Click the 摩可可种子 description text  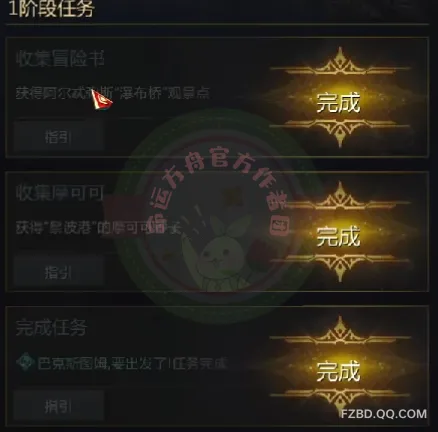[x=99, y=228]
